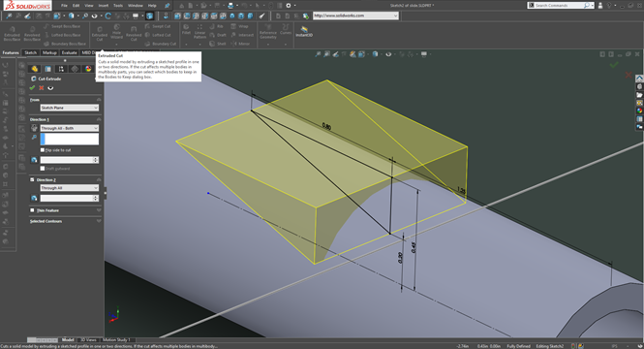Toggle the Direction 2 draft on/off icon
The height and width of the screenshot is (349, 644).
click(34, 198)
